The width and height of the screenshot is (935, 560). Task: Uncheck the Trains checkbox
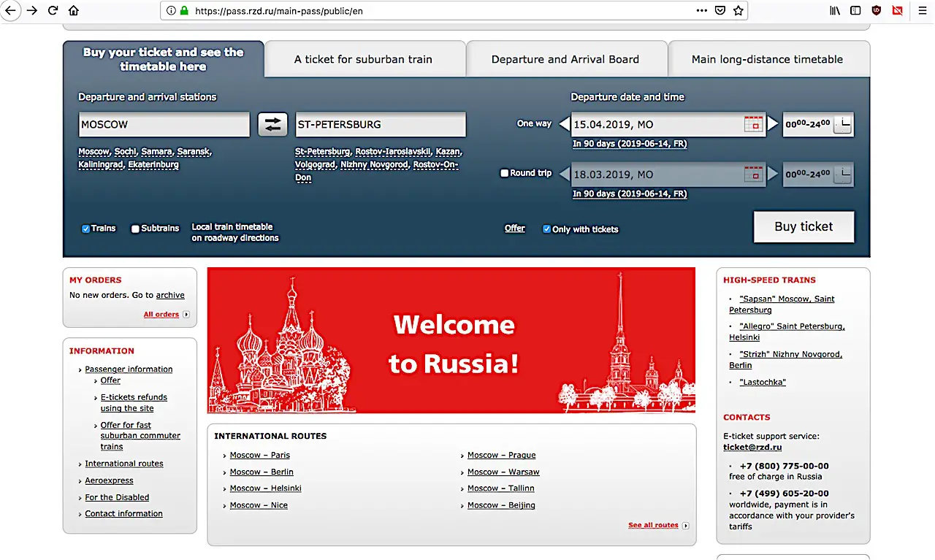(85, 229)
